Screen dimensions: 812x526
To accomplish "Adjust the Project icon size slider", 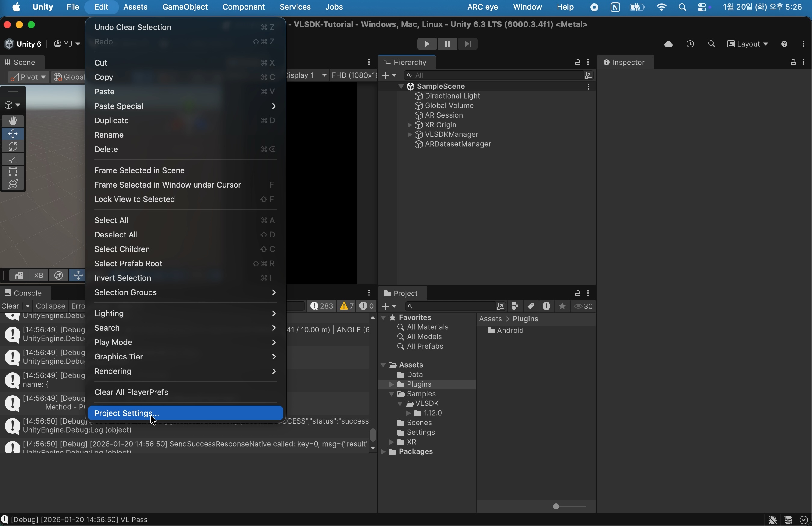I will pyautogui.click(x=556, y=507).
